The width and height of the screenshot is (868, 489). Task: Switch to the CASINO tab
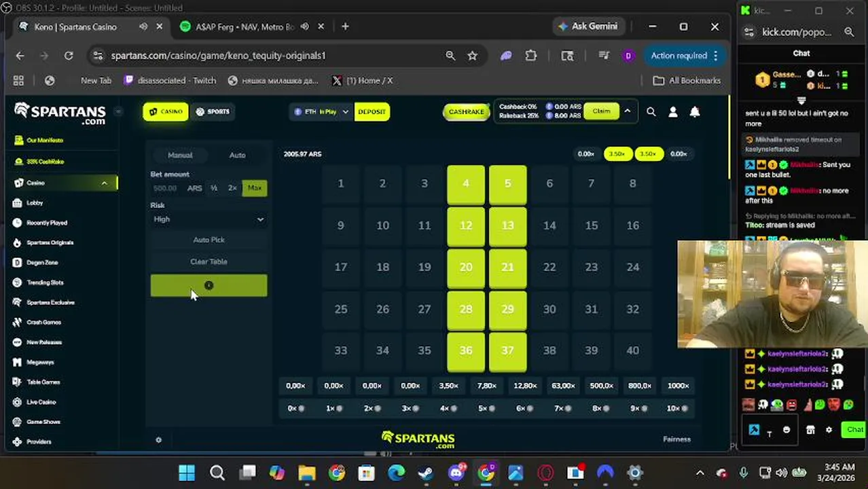click(166, 111)
